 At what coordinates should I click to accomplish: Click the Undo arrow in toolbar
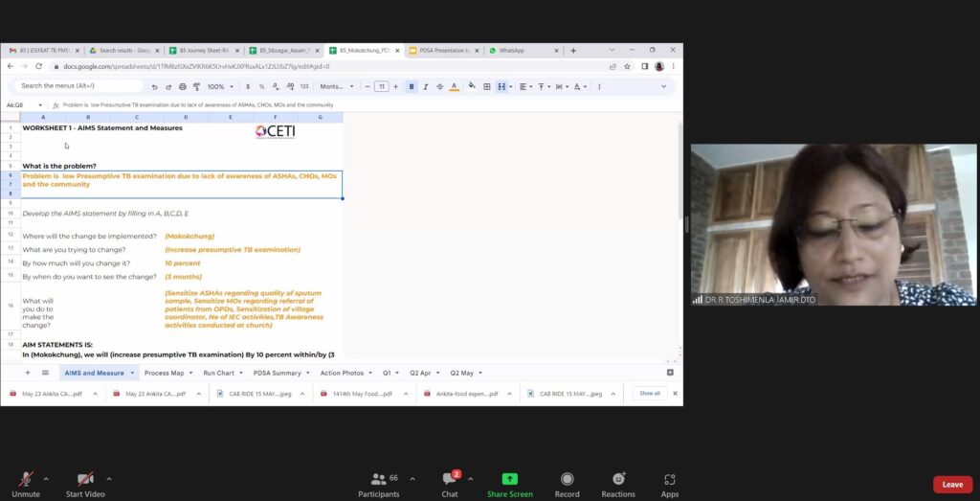(x=155, y=86)
